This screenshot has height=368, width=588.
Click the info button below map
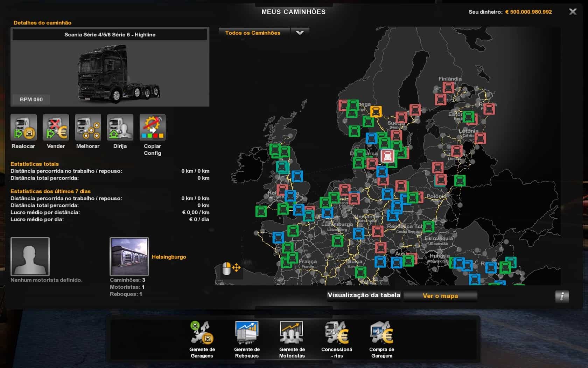click(x=562, y=296)
